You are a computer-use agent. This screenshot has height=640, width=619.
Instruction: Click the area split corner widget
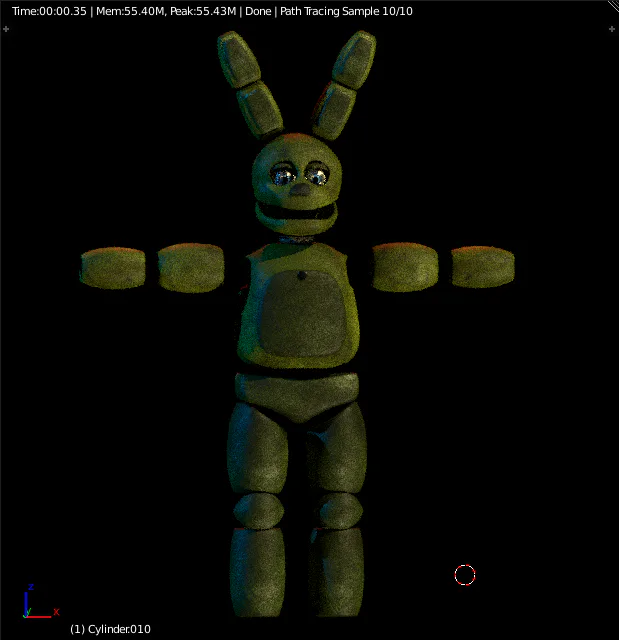(x=613, y=5)
